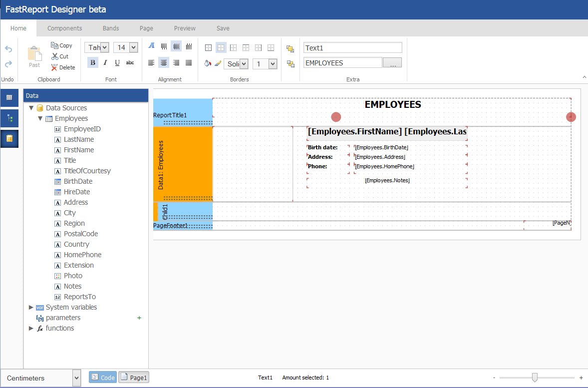Select the HomePhone field
The height and width of the screenshot is (388, 588).
pyautogui.click(x=82, y=255)
